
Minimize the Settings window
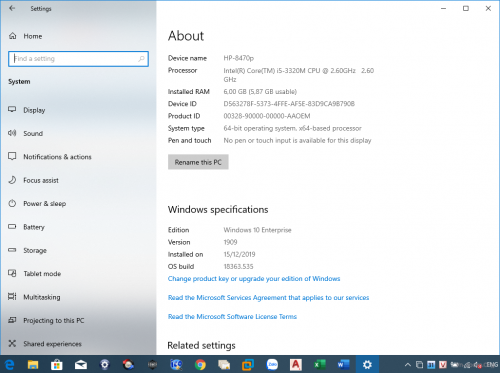443,8
